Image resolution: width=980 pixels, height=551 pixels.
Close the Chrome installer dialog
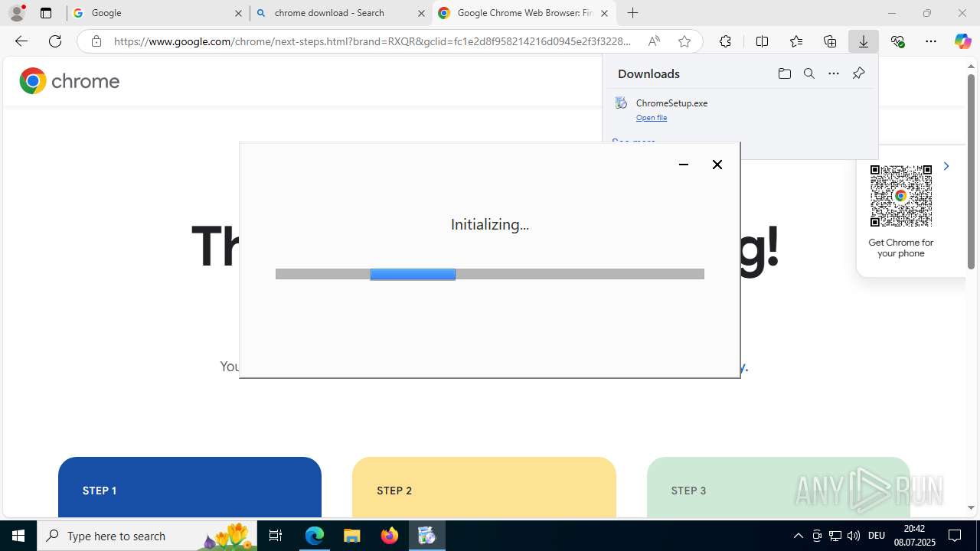[x=717, y=165]
